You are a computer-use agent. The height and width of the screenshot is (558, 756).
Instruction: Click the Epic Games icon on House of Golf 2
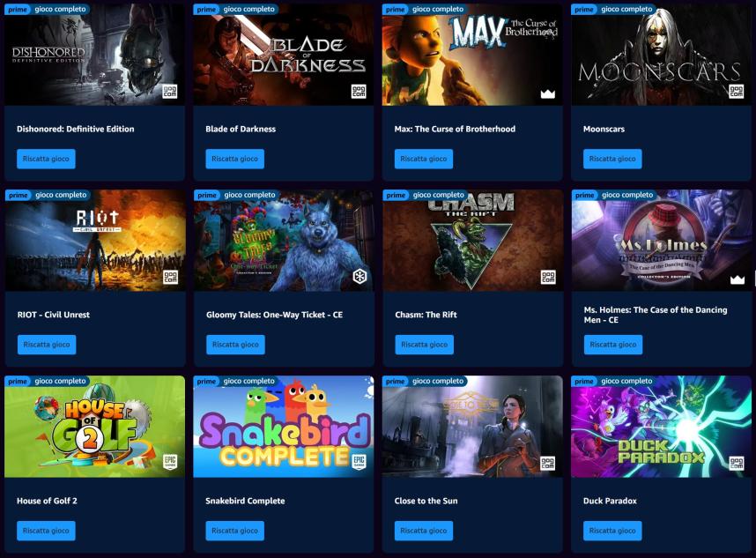(x=170, y=462)
